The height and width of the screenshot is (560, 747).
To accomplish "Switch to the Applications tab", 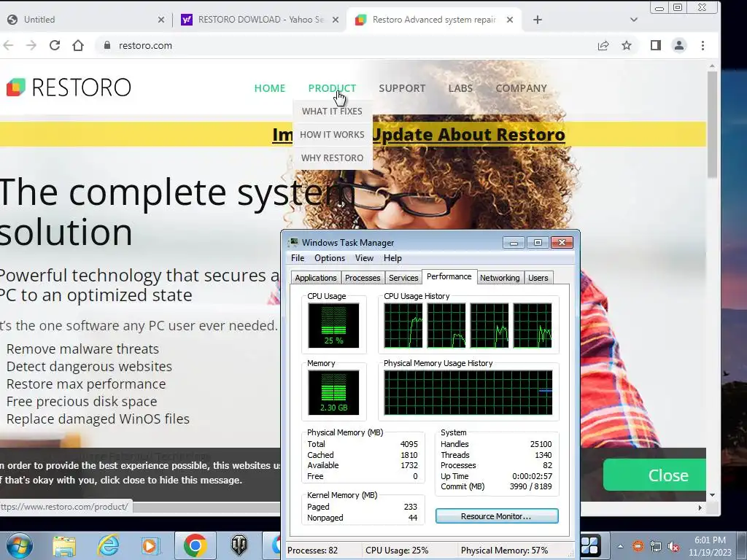I will [x=315, y=278].
